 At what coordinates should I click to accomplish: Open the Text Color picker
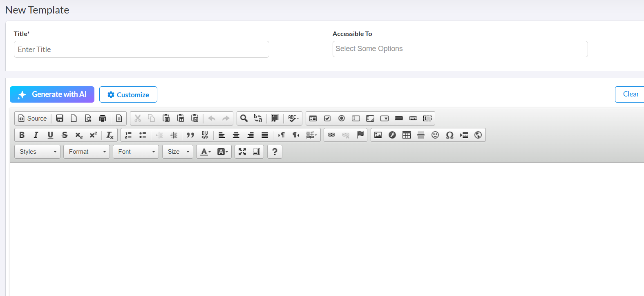tap(206, 152)
